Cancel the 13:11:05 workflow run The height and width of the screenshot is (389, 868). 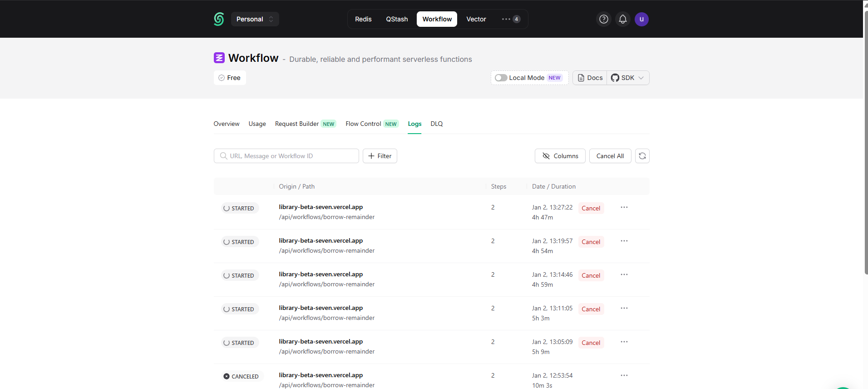[591, 309]
